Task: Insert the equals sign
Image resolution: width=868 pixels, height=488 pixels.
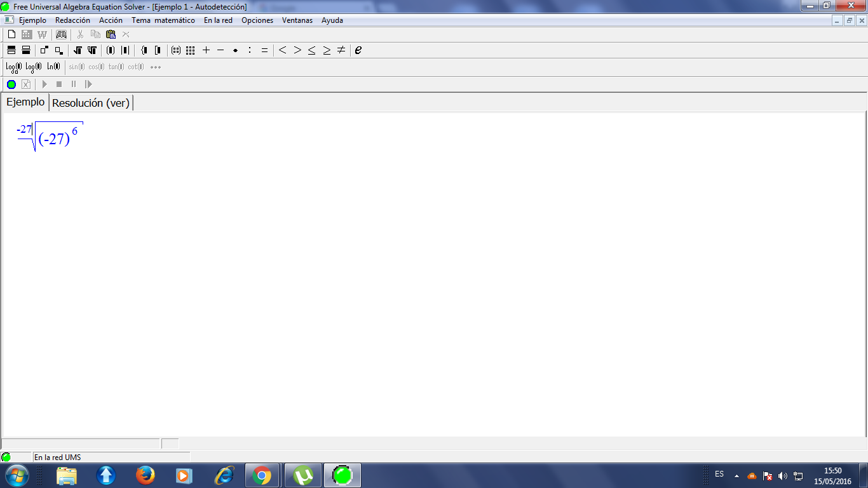Action: (264, 50)
